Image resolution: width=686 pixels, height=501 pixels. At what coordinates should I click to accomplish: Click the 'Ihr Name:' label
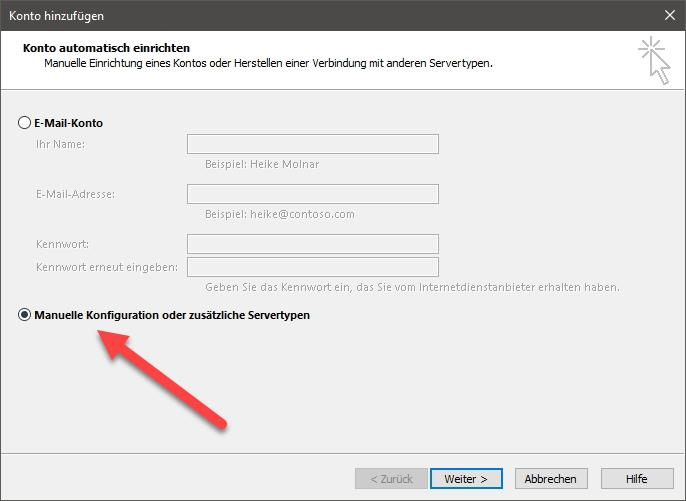click(x=60, y=144)
